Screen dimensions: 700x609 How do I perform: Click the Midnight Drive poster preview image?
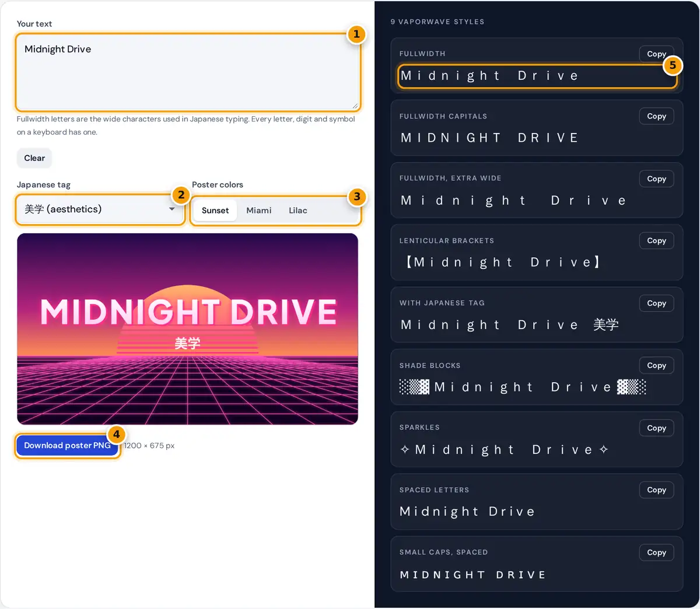(x=187, y=329)
